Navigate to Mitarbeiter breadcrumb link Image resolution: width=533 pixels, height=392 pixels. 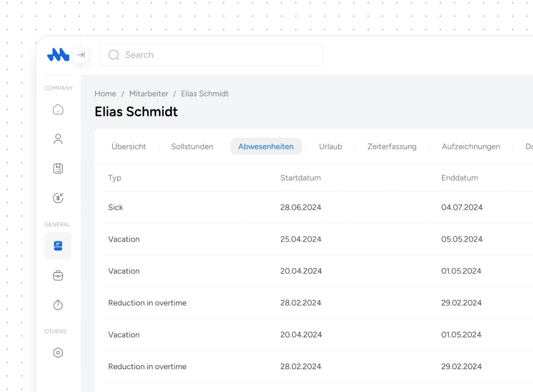[x=149, y=94]
